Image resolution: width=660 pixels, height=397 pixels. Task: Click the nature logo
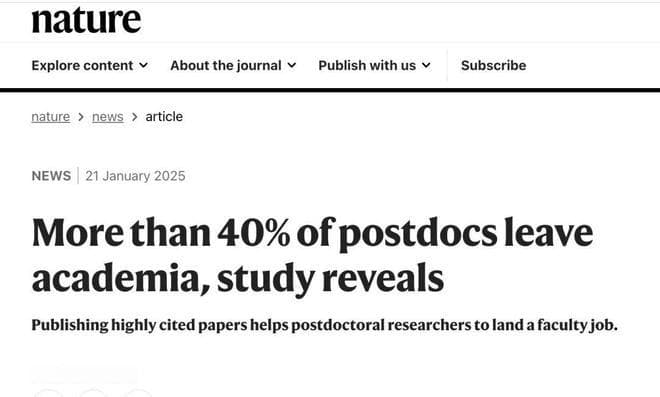coord(86,20)
